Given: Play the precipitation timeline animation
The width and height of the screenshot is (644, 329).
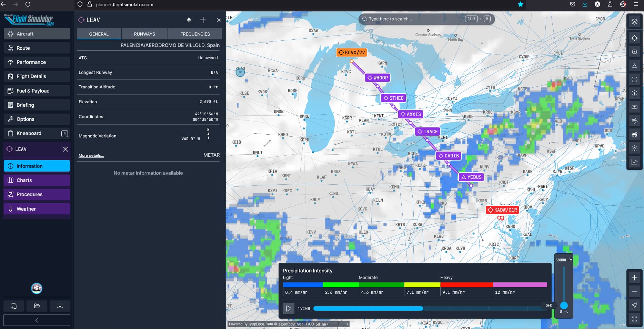Looking at the screenshot, I should pyautogui.click(x=289, y=308).
